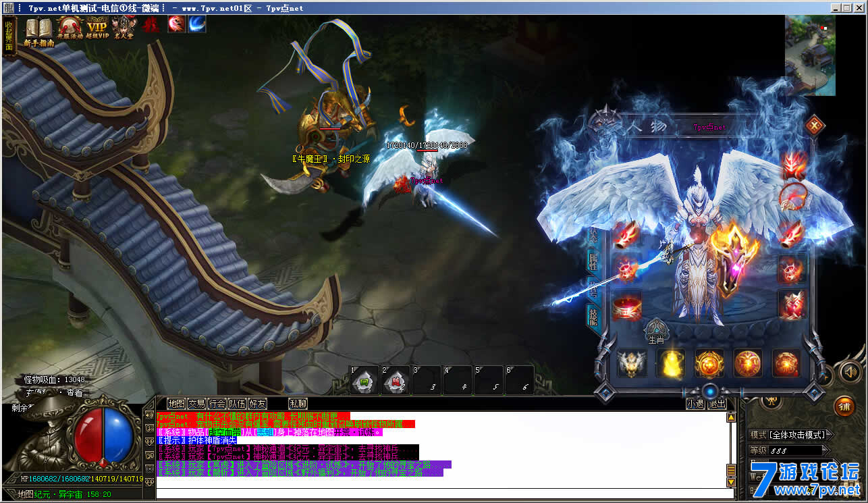This screenshot has height=503, width=868.
Task: Select the red belt equipment slot
Action: coord(627,306)
